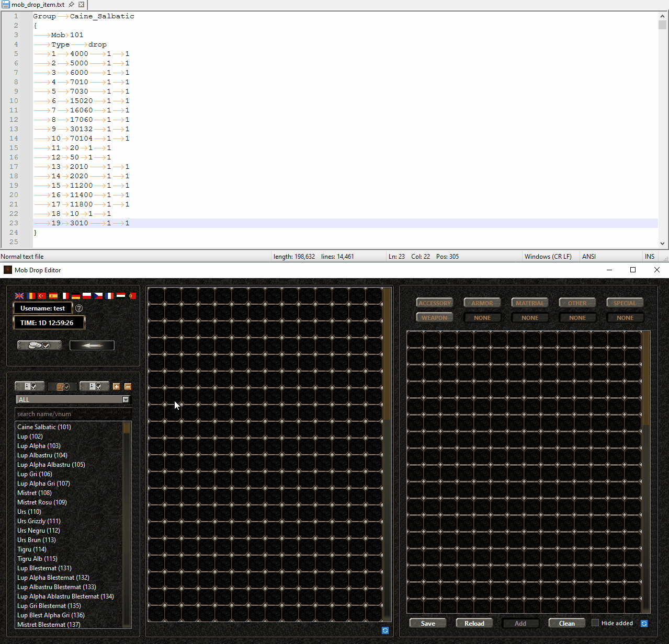Screen dimensions: 669x644
Task: Toggle the mob card filter next to plus icon
Action: 95,386
